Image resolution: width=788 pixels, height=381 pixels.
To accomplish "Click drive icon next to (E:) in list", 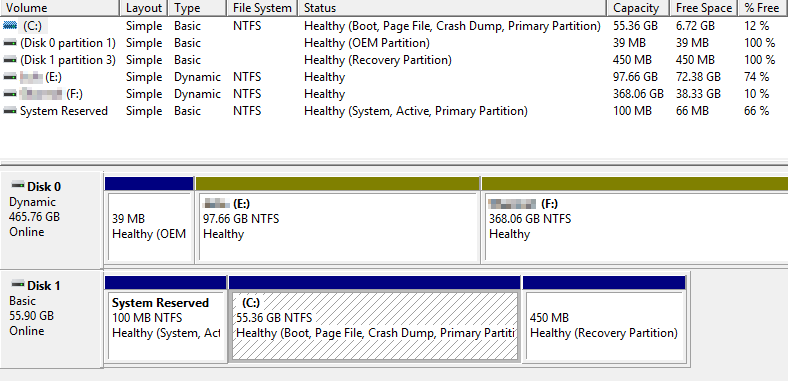I will 10,77.
